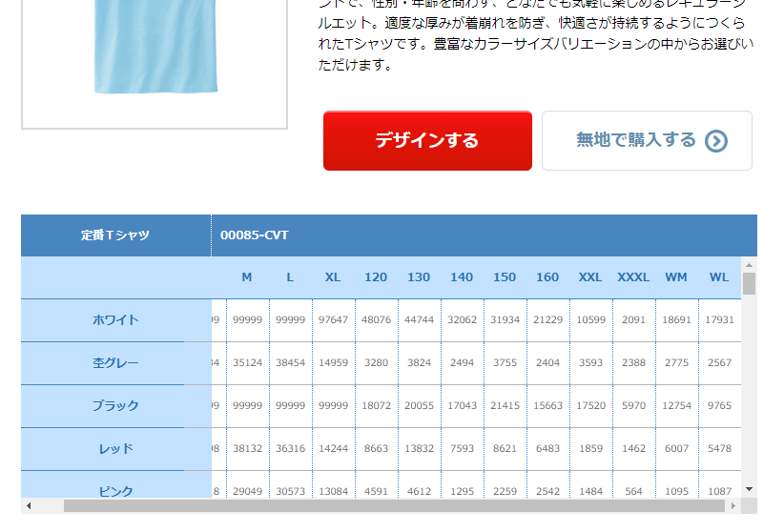Click the horizontal scrollbar right arrow
784x532 pixels.
click(x=732, y=505)
